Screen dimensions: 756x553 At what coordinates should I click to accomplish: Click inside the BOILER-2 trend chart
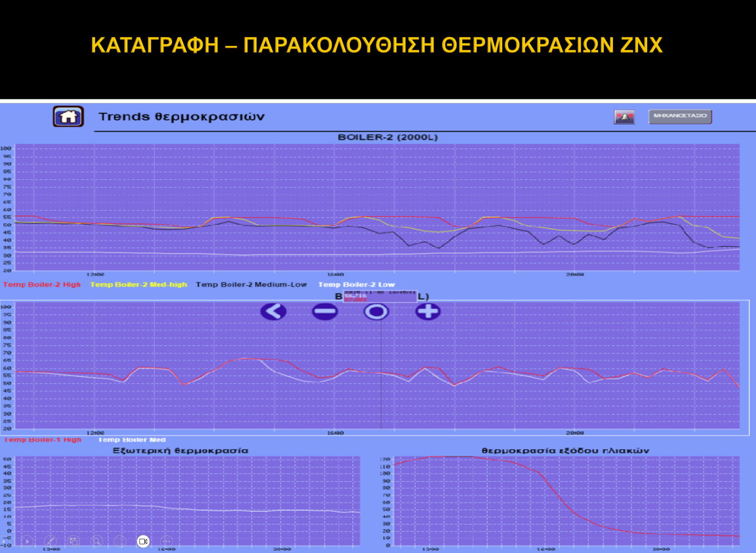pyautogui.click(x=377, y=207)
